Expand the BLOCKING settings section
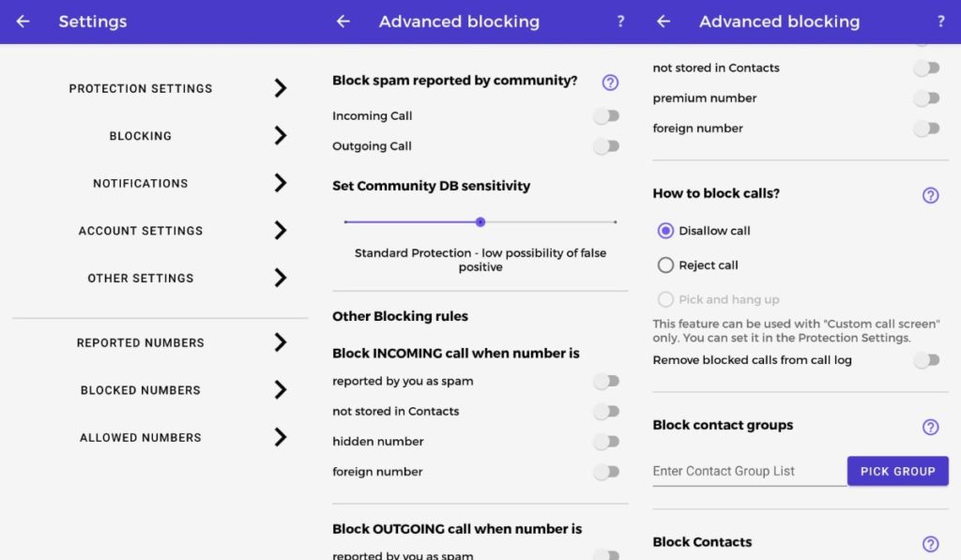Screen dimensions: 961x560 [x=140, y=135]
